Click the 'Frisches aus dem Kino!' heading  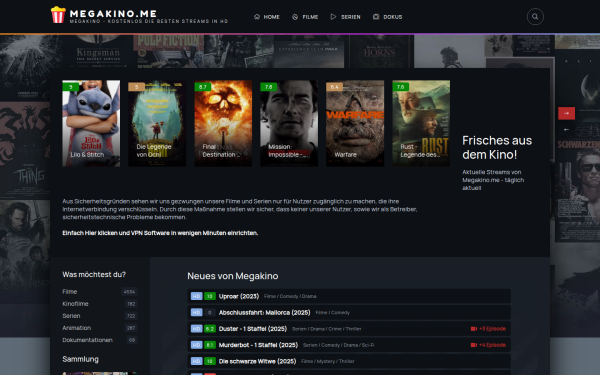(x=497, y=147)
